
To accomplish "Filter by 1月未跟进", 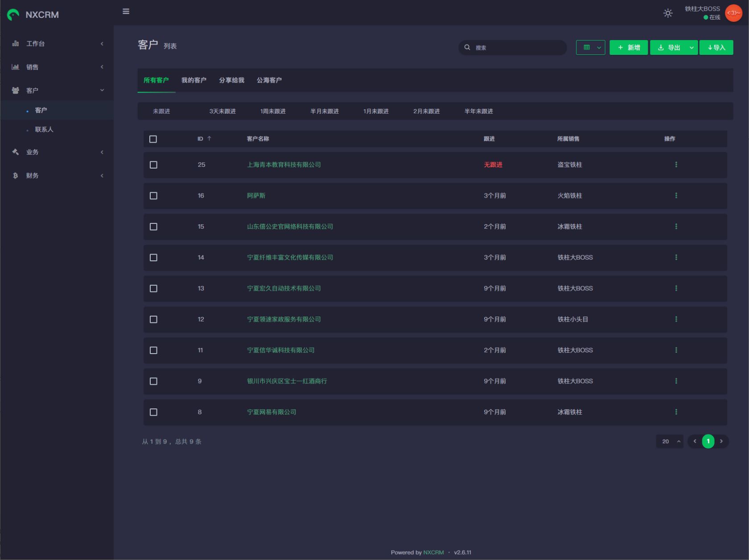I will coord(376,111).
